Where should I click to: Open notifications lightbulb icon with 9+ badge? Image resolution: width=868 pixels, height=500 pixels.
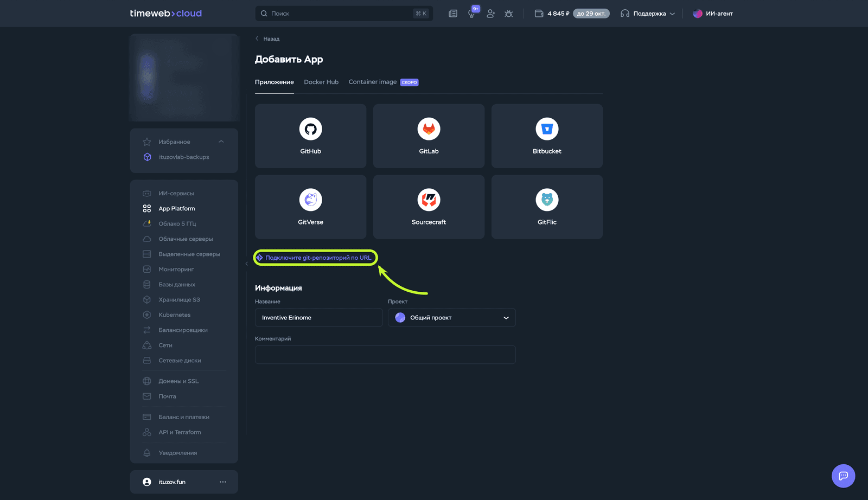coord(472,14)
